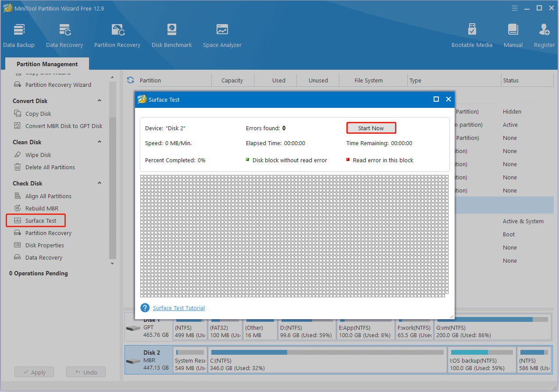
Task: Switch to Partition Management tab
Action: tap(47, 64)
